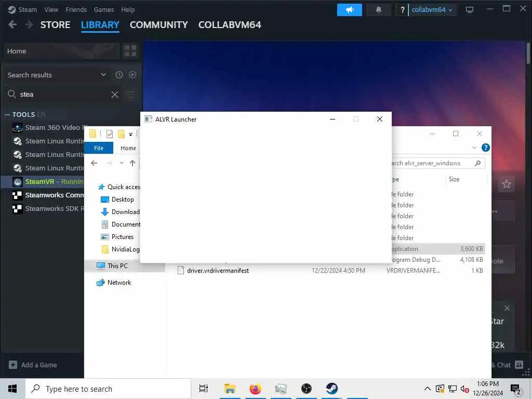Open Pictures in the navigation pane

click(x=117, y=237)
